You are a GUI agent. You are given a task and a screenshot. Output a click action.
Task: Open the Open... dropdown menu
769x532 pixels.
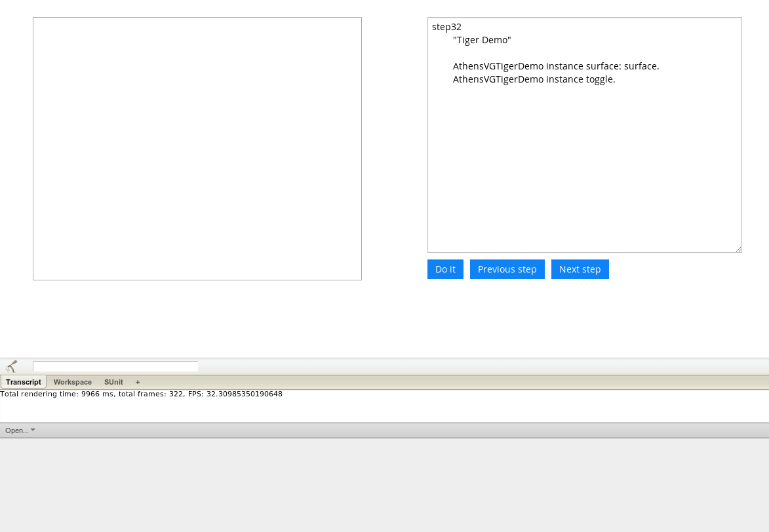(x=20, y=430)
